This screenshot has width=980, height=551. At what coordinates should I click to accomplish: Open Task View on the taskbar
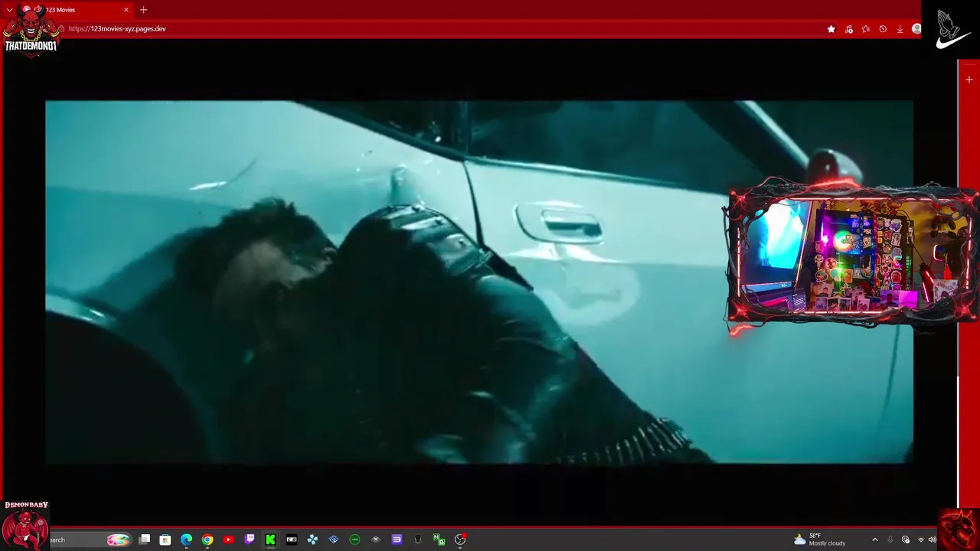(144, 540)
